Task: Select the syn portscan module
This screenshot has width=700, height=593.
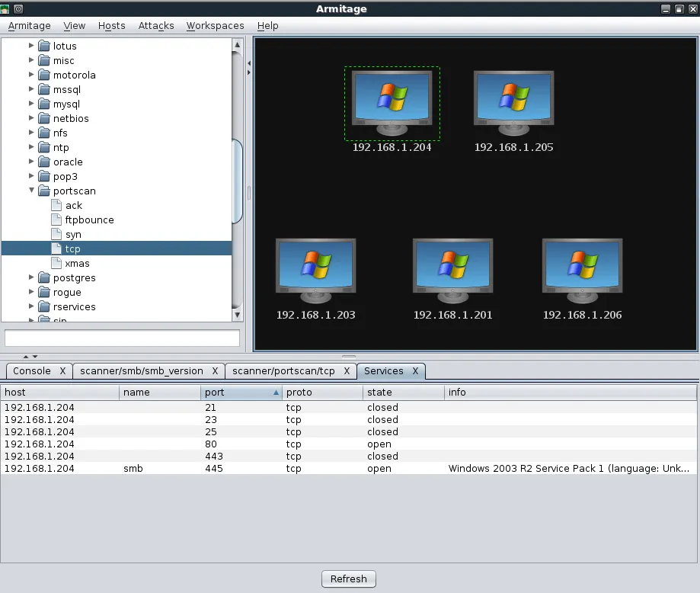Action: tap(73, 235)
